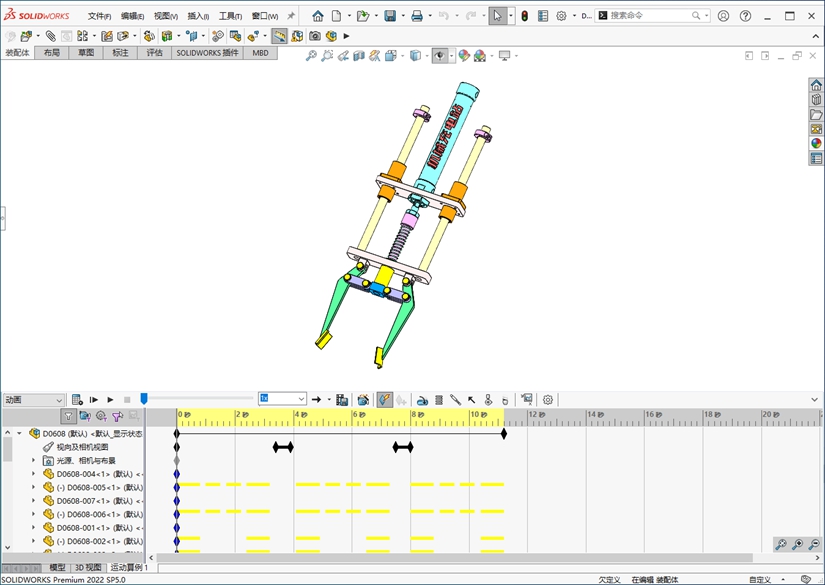Switch to the 3D 视图 tab
Screen dimensions: 825x585
coord(88,567)
